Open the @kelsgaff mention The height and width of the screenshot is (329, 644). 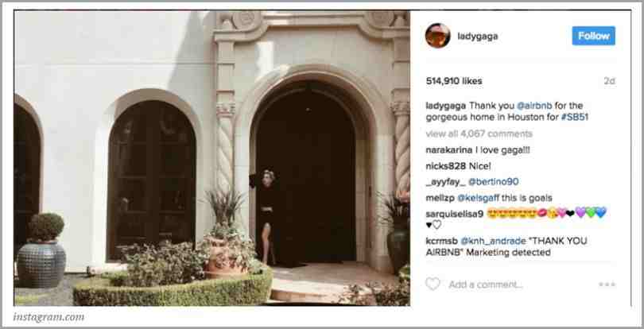click(x=478, y=198)
